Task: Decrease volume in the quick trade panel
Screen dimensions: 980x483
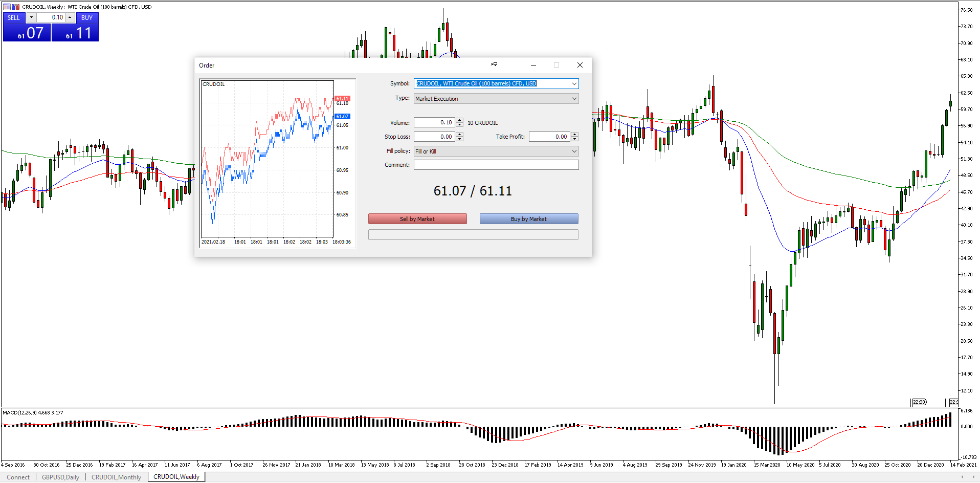Action: click(x=31, y=17)
